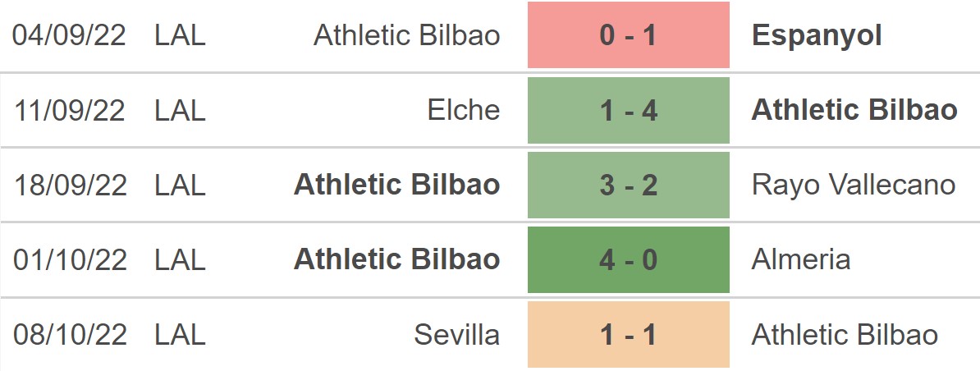Click the 04/09/22 match date
The height and width of the screenshot is (371, 980).
pos(70,35)
